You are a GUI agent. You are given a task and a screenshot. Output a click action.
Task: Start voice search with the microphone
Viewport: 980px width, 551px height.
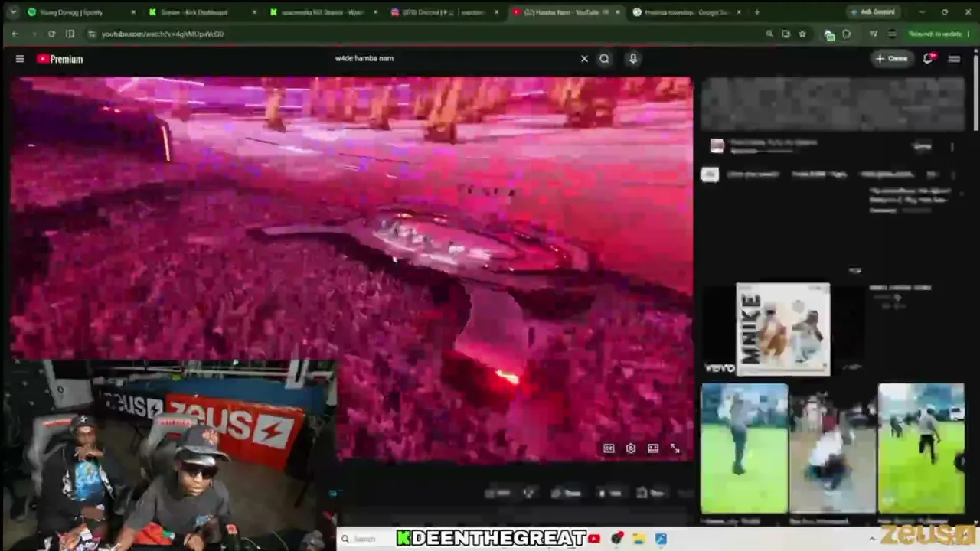coord(633,59)
